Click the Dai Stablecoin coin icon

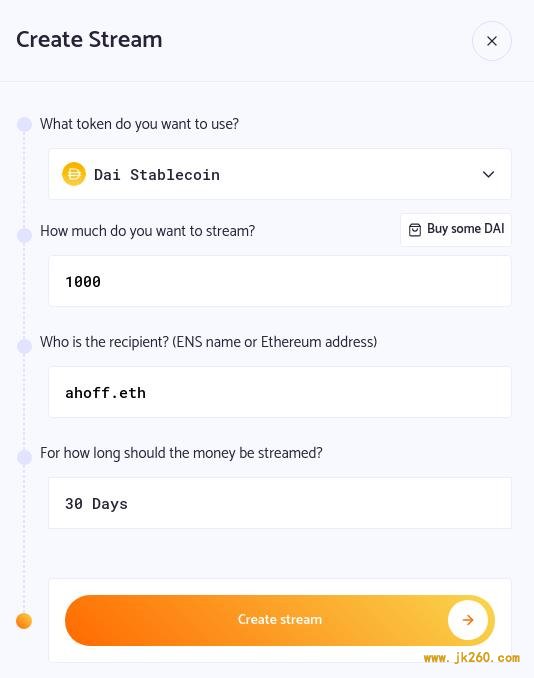74,174
